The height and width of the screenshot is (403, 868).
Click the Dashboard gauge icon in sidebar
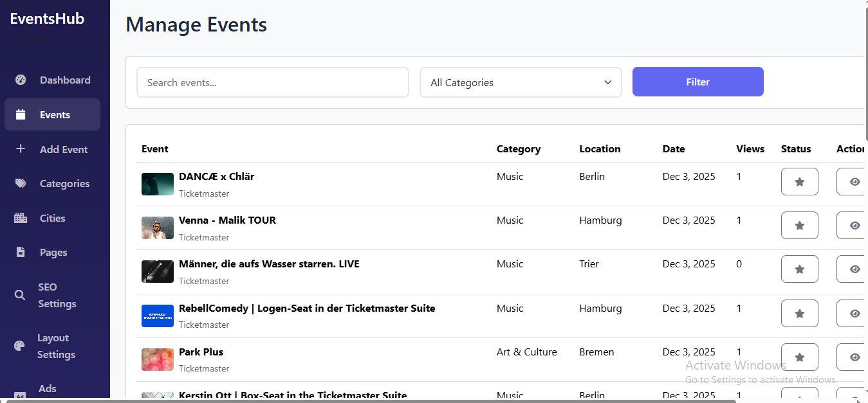[x=21, y=80]
